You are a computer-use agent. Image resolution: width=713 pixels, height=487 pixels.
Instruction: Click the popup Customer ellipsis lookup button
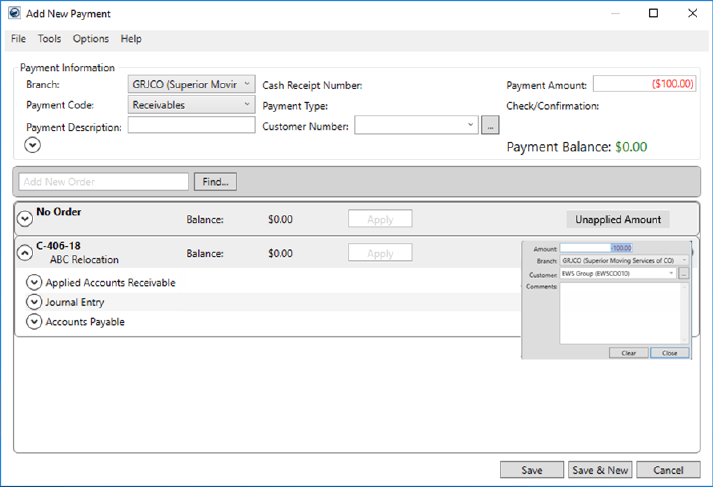(684, 273)
